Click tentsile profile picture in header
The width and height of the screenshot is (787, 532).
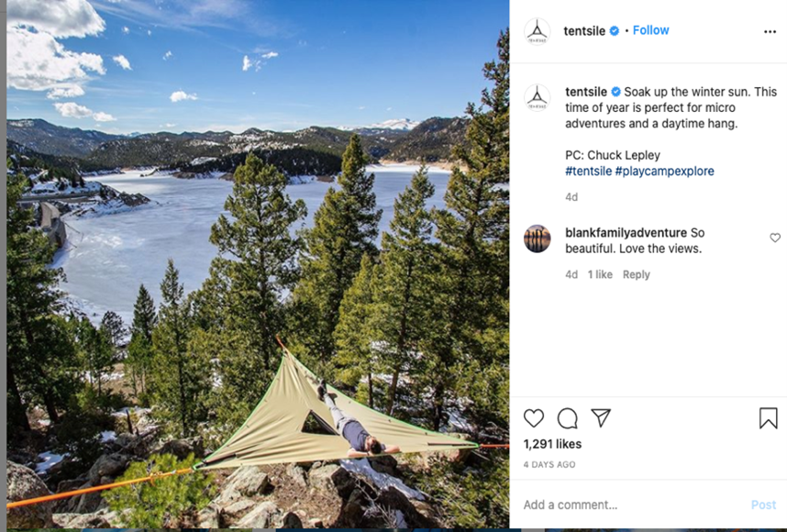click(537, 31)
